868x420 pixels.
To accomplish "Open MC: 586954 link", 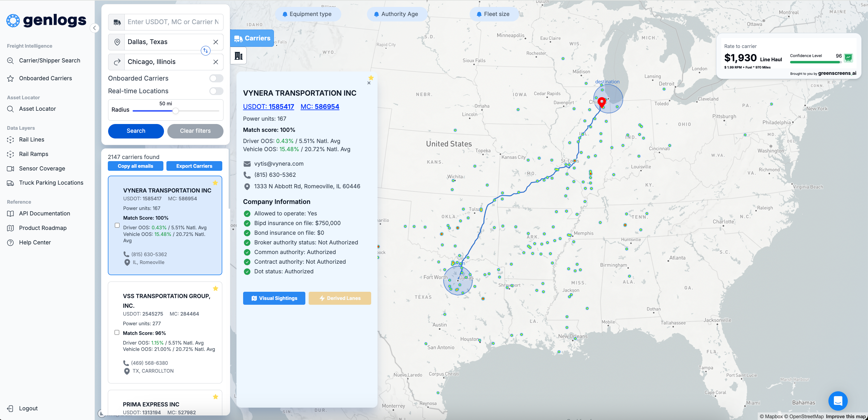I will tap(320, 107).
